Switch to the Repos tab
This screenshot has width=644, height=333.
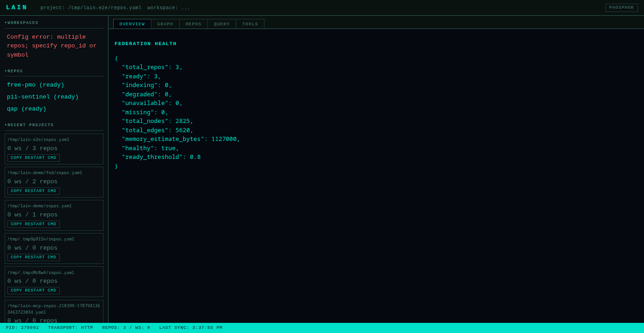[x=194, y=24]
